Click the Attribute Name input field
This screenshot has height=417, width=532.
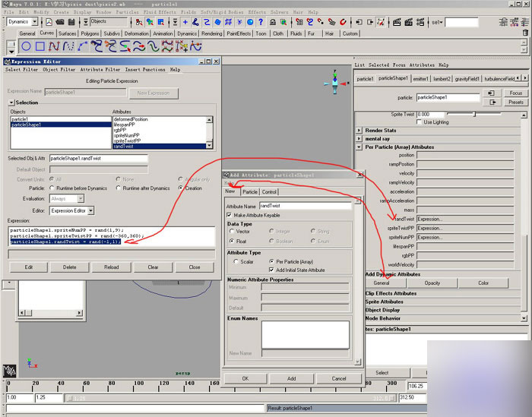pos(306,206)
